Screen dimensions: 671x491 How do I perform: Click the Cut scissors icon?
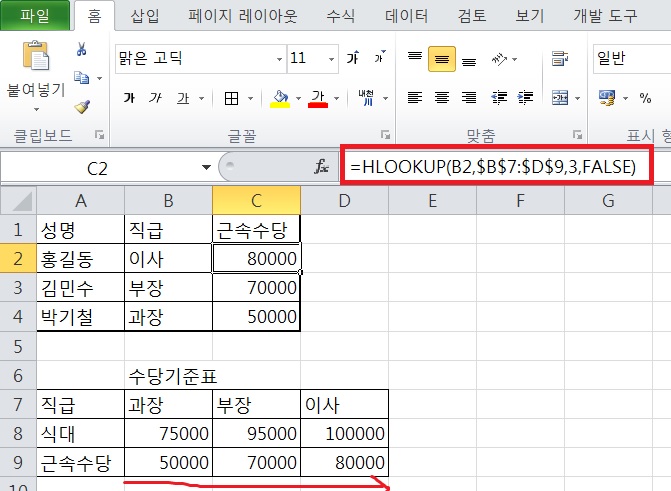click(81, 49)
